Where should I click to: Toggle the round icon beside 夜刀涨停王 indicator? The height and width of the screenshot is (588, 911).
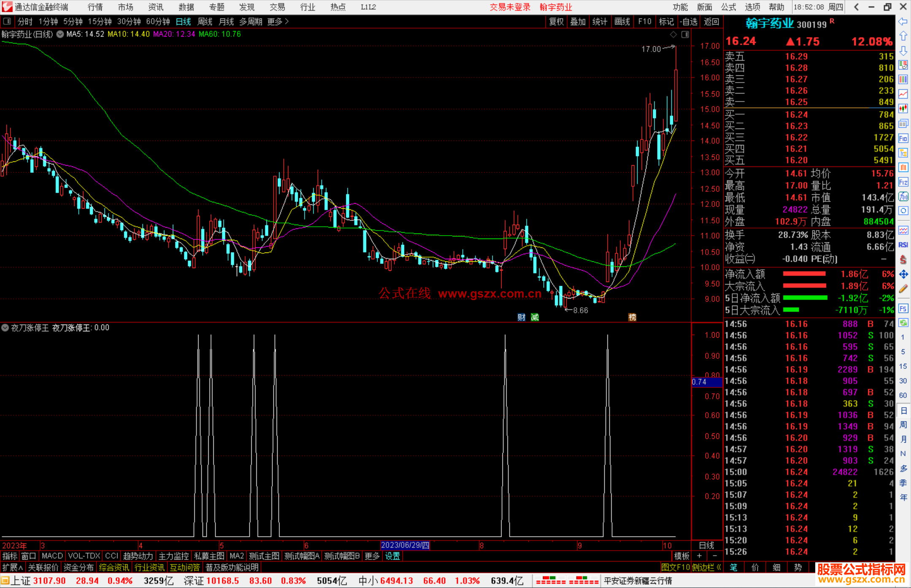point(5,328)
